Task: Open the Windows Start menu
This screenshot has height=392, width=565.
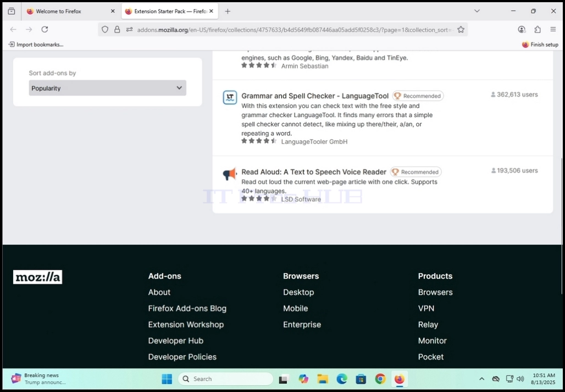Action: pyautogui.click(x=167, y=379)
